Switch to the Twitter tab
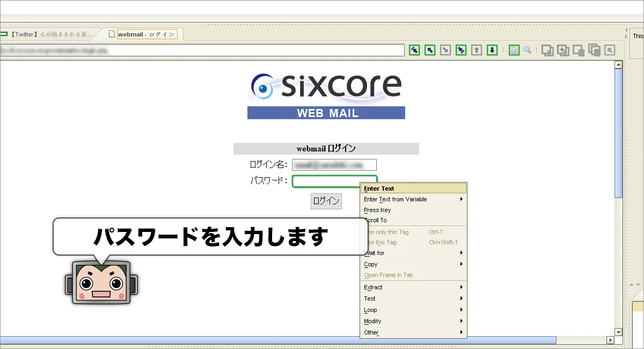 tap(50, 34)
